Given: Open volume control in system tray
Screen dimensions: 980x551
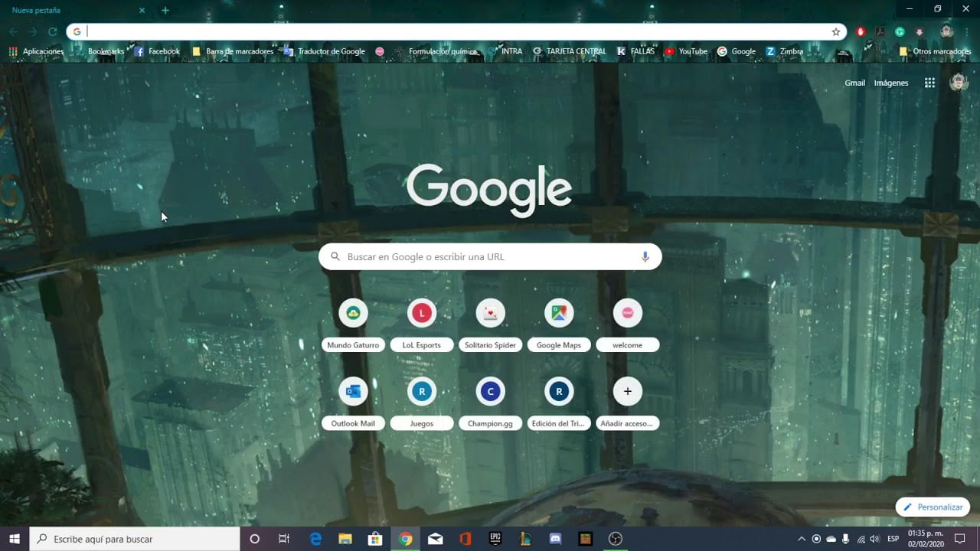Looking at the screenshot, I should tap(875, 539).
